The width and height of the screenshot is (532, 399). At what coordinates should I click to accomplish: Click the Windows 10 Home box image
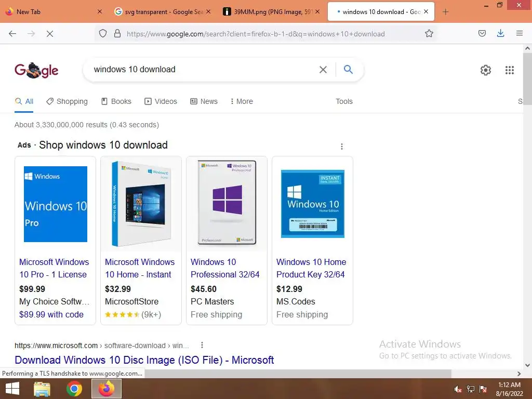coord(141,204)
